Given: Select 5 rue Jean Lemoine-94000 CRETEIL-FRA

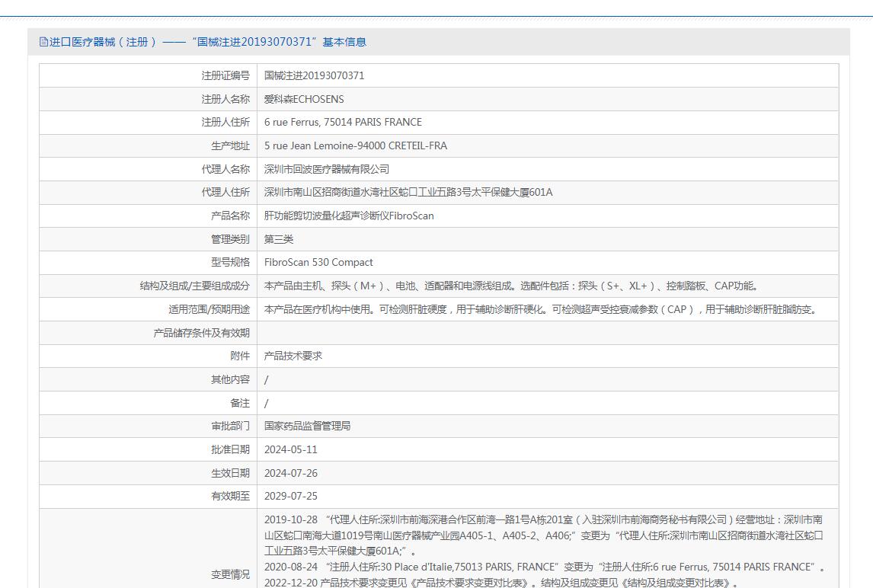Looking at the screenshot, I should coord(356,146).
